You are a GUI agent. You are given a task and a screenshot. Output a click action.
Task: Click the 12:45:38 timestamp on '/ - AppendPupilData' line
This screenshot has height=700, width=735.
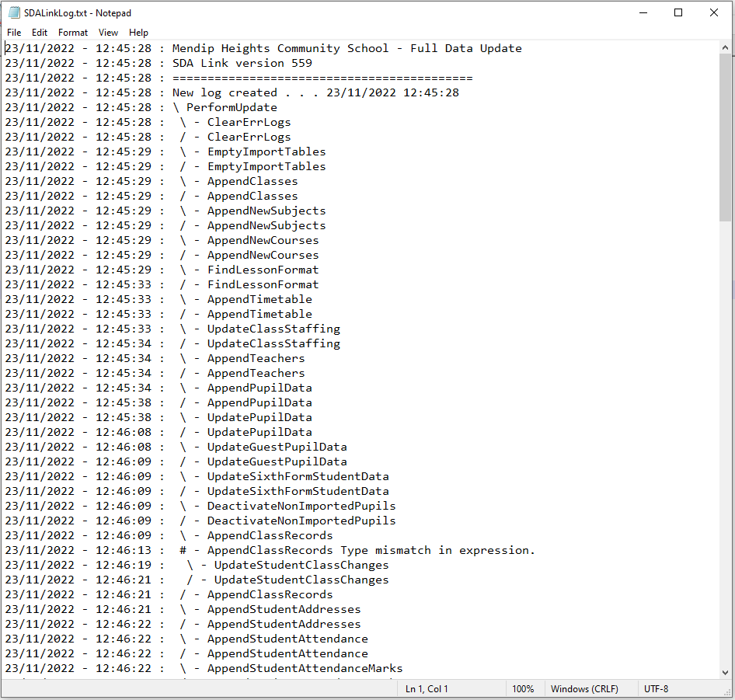tap(124, 402)
